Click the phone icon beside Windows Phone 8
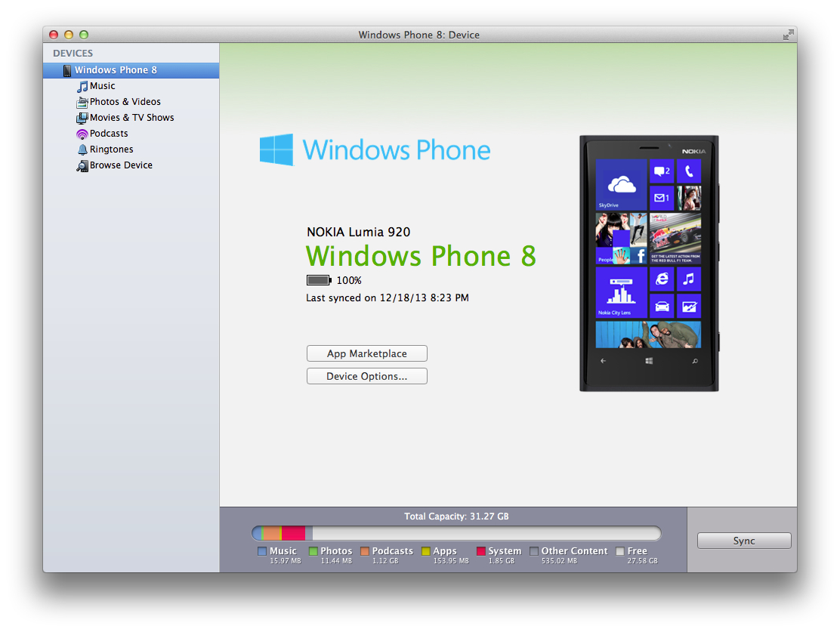This screenshot has width=840, height=632. tap(67, 70)
